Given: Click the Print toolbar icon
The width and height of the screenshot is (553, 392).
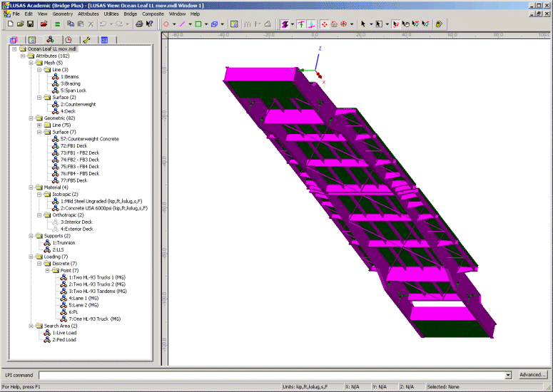Looking at the screenshot, I should coord(139,24).
